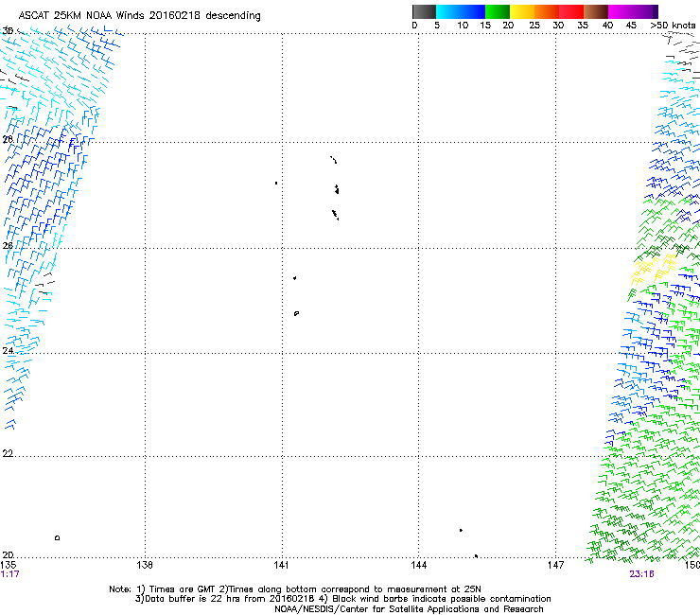The height and width of the screenshot is (615, 700).
Task: Click longitude label 135
Action: coord(9,565)
